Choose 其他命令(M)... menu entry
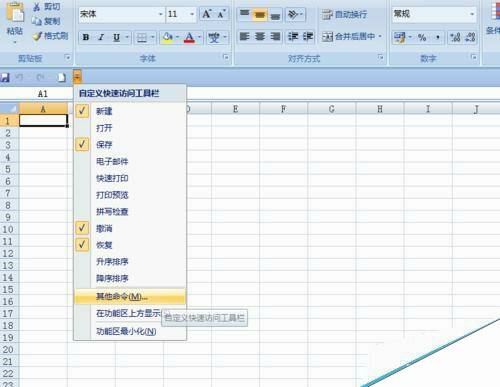This screenshot has width=500, height=387. tap(130, 296)
